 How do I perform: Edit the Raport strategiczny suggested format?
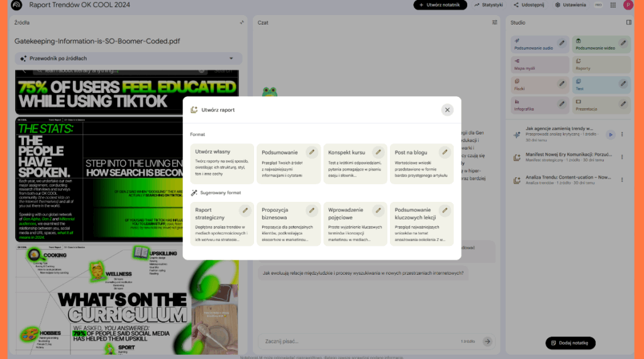(245, 210)
